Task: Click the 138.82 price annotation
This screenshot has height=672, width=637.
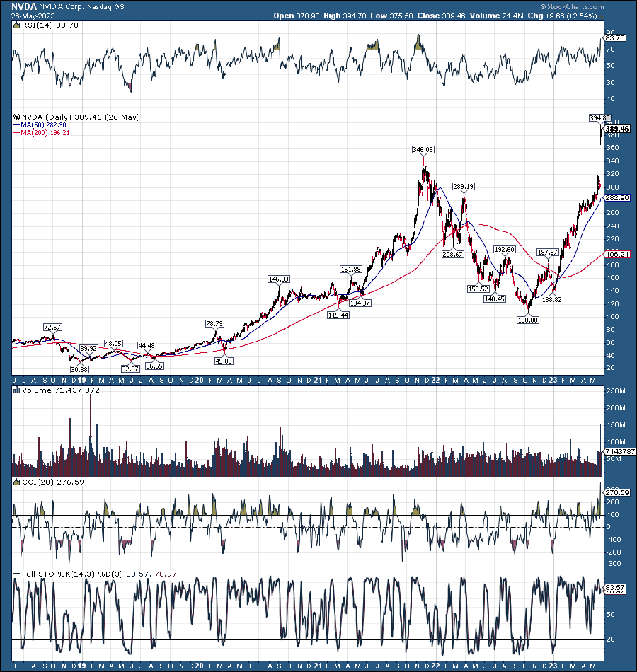Action: (x=551, y=299)
